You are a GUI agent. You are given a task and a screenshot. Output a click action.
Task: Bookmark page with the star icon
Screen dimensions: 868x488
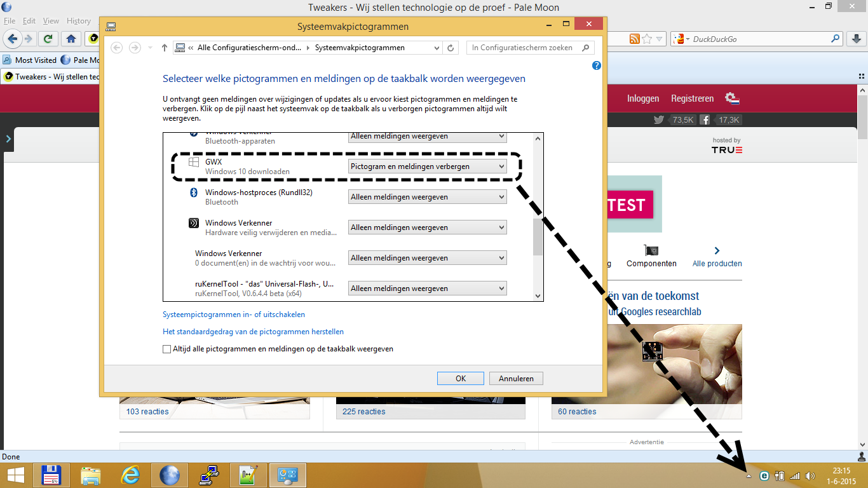(x=647, y=39)
